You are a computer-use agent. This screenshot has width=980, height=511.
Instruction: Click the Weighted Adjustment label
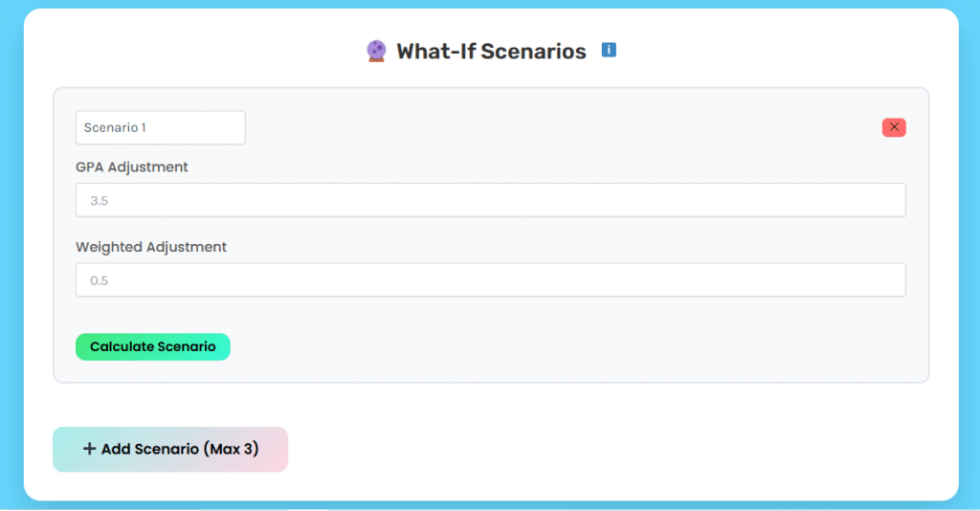point(151,247)
